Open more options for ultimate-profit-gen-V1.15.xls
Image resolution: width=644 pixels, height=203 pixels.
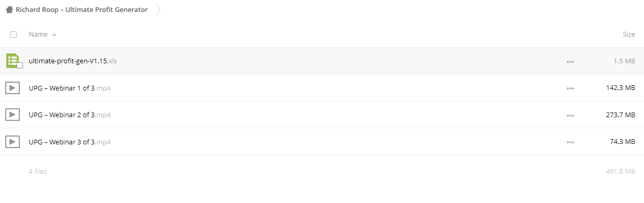tap(570, 61)
